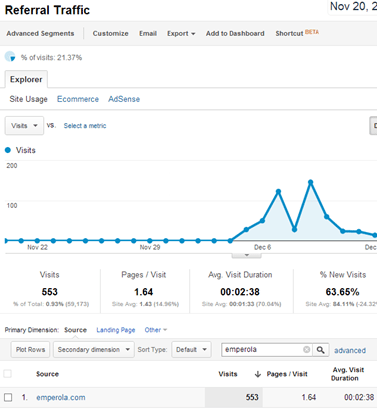Open the Export dropdown menu
377x412 pixels.
(x=181, y=33)
